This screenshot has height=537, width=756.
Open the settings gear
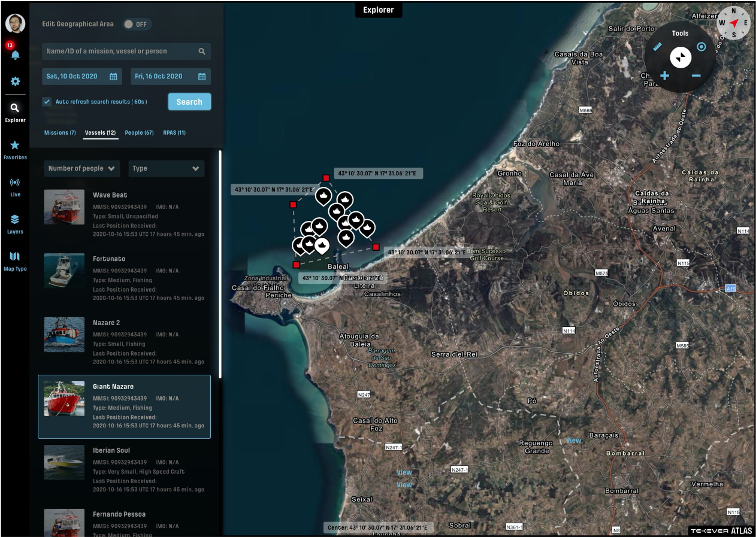tap(15, 81)
